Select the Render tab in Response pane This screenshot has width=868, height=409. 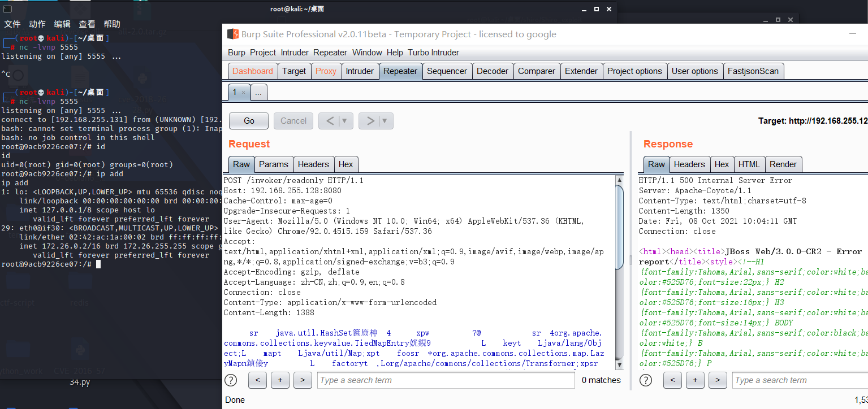783,164
